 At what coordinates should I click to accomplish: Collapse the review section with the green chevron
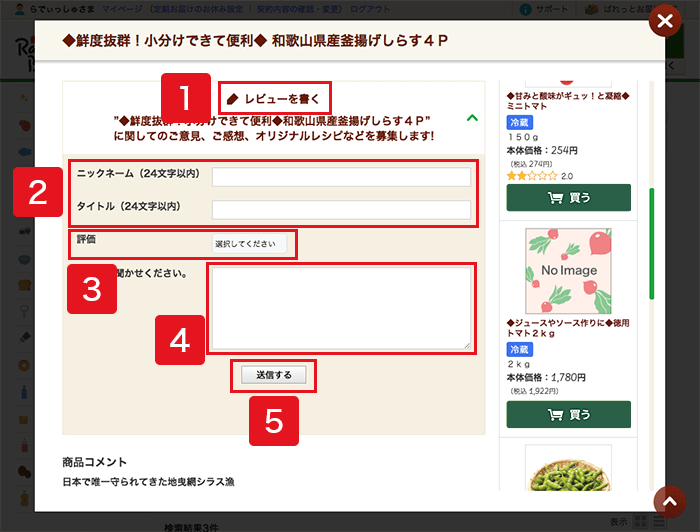[x=472, y=118]
